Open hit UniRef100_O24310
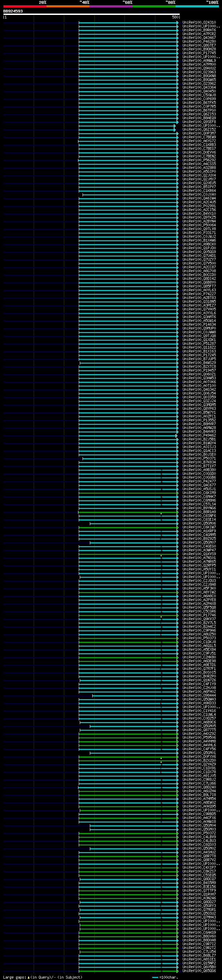Image resolution: width=222 pixels, height=980 pixels. coord(199,23)
